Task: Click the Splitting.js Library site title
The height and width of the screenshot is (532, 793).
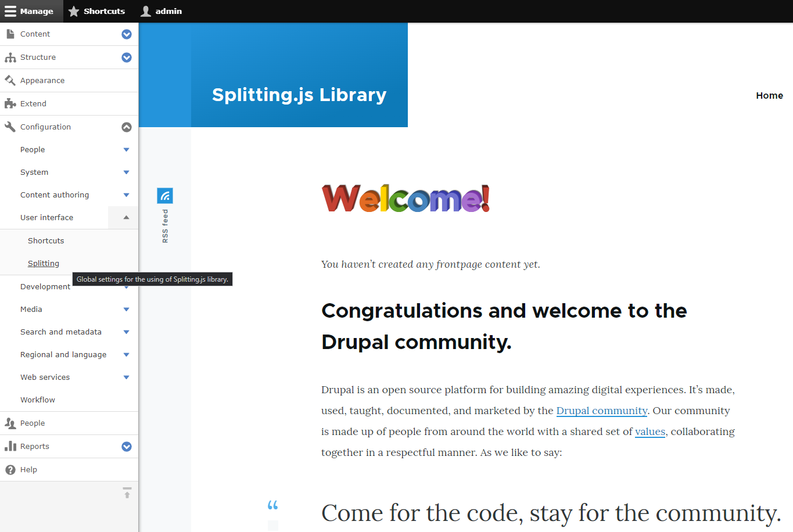Action: pos(299,94)
